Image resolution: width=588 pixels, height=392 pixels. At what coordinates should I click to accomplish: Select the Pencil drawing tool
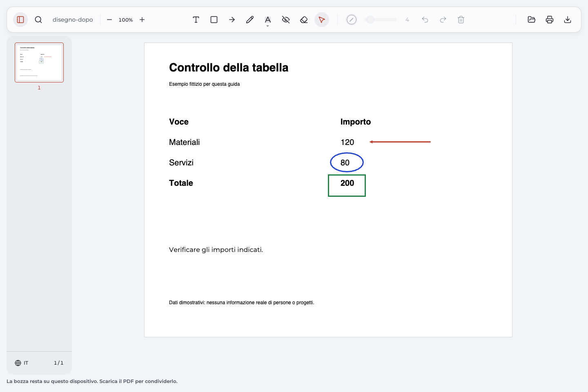pyautogui.click(x=250, y=20)
